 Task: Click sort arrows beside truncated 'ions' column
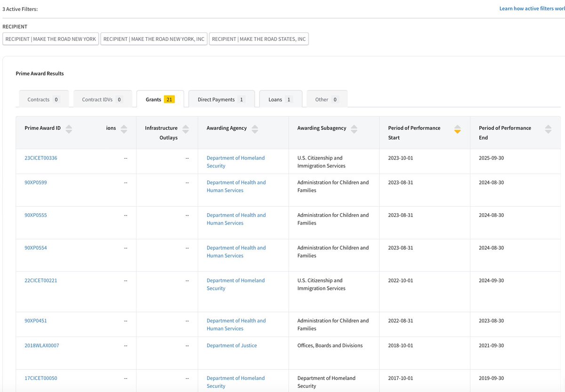(x=124, y=128)
